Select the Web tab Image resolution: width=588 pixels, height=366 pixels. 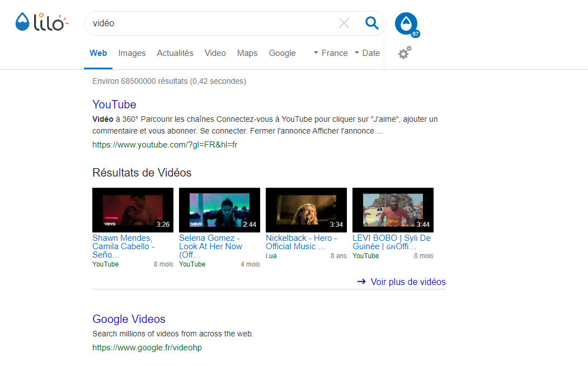coord(98,53)
